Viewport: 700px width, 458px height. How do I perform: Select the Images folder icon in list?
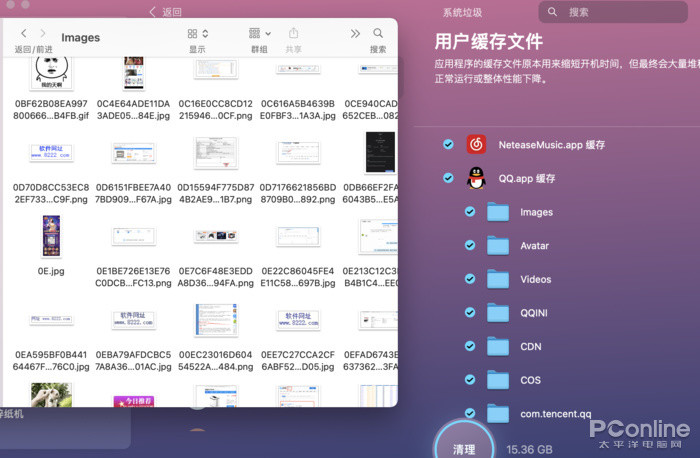[x=498, y=212]
